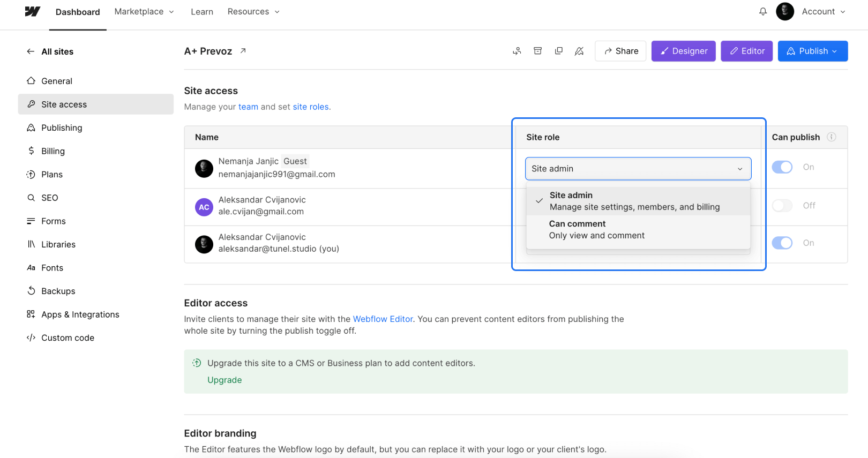This screenshot has width=868, height=458.
Task: Open the Learn page
Action: 202,12
